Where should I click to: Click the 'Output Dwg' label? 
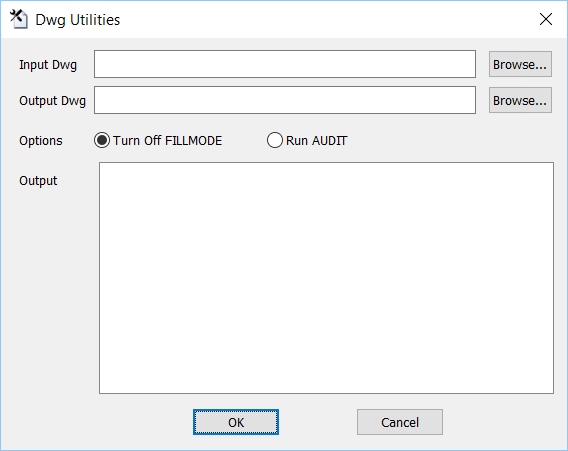(53, 101)
